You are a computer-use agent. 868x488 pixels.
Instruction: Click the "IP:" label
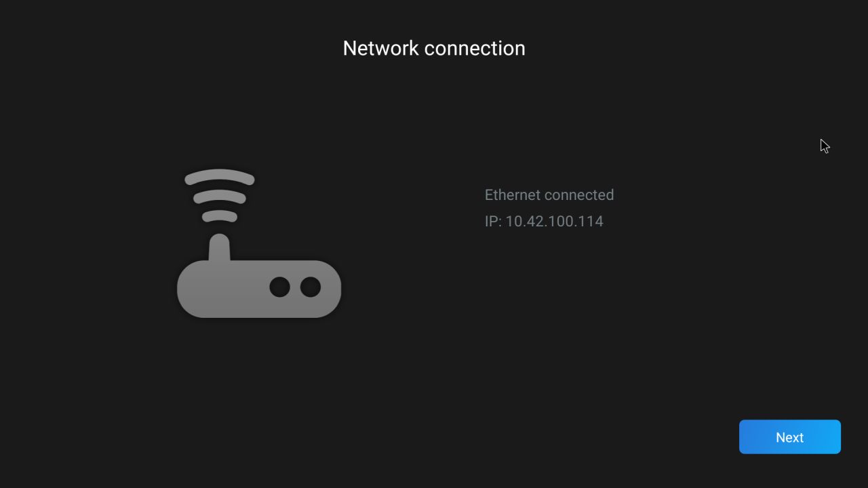493,221
